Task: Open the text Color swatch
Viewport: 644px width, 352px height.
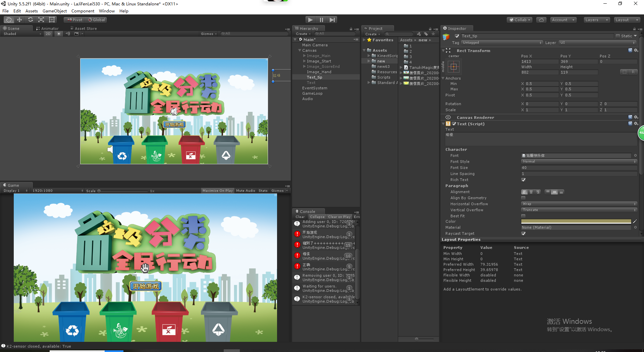Action: pyautogui.click(x=576, y=221)
